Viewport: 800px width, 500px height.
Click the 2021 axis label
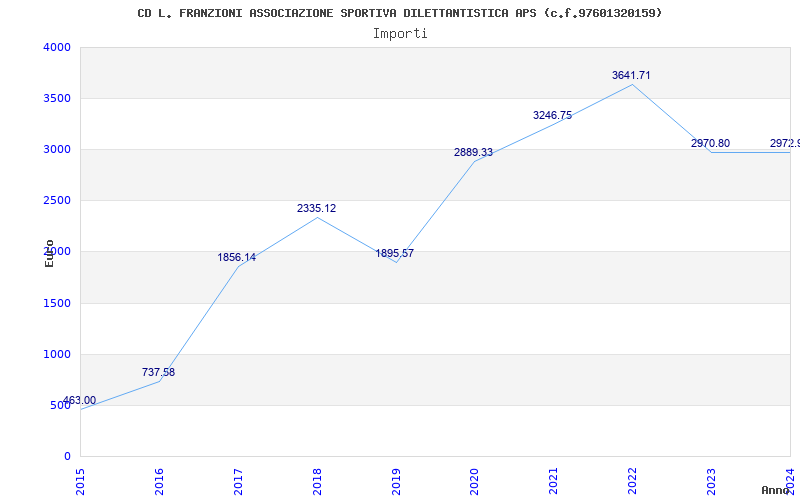pos(554,481)
